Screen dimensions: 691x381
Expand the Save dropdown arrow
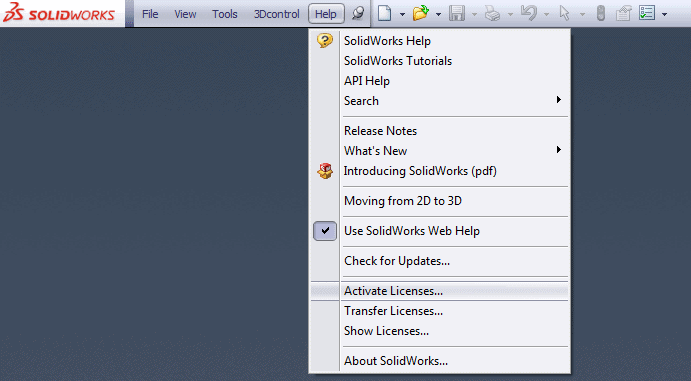tap(474, 15)
